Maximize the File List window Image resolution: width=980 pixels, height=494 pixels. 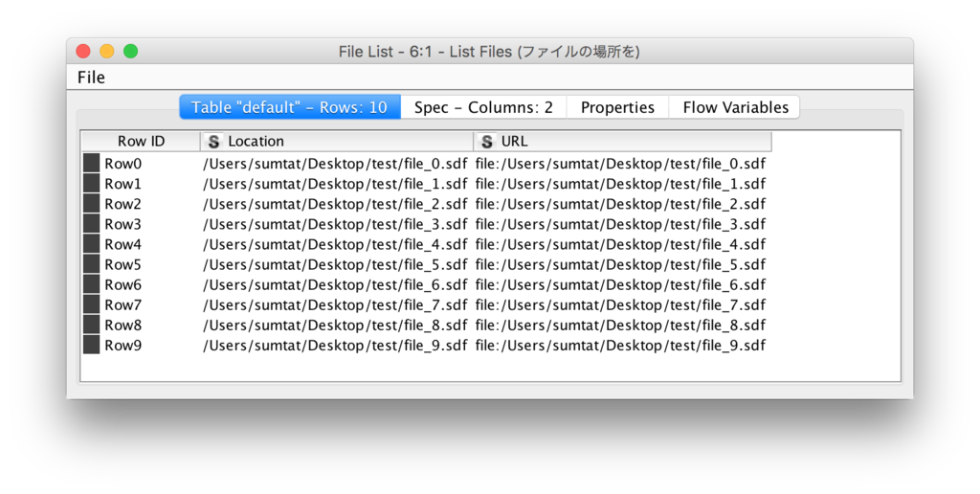tap(130, 52)
